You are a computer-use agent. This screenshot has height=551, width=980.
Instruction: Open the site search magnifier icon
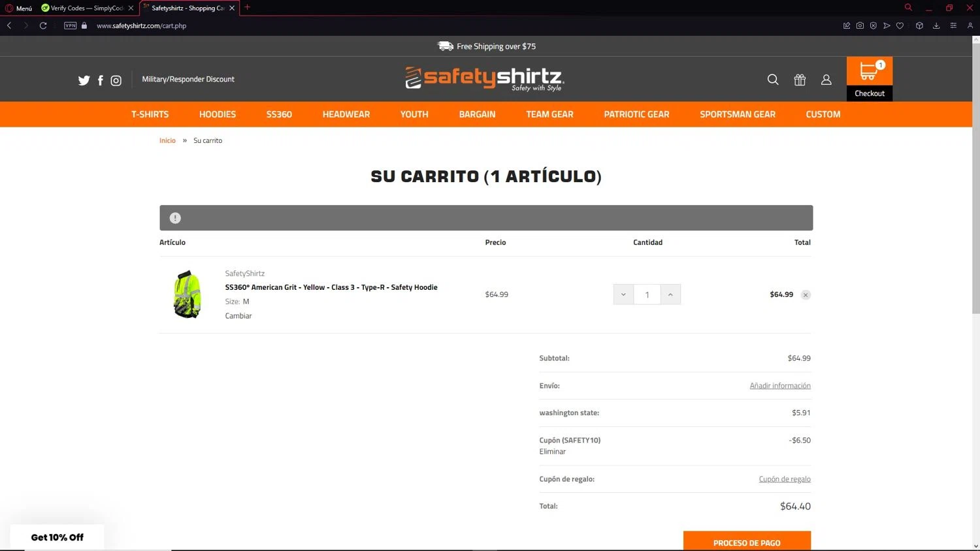[x=773, y=80]
